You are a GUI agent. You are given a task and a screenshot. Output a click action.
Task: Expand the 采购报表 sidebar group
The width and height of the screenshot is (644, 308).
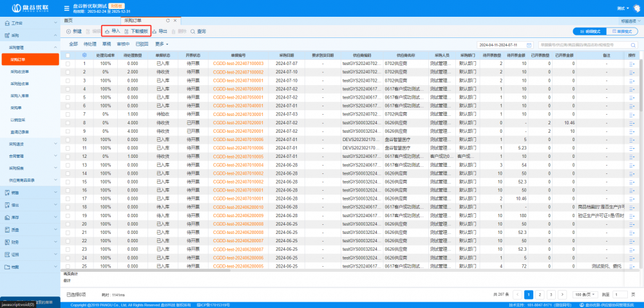(x=29, y=168)
